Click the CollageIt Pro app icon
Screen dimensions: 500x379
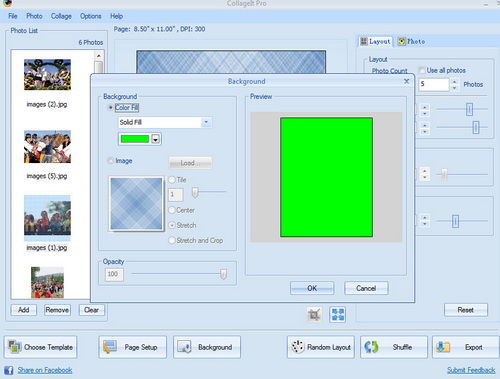(6, 3)
